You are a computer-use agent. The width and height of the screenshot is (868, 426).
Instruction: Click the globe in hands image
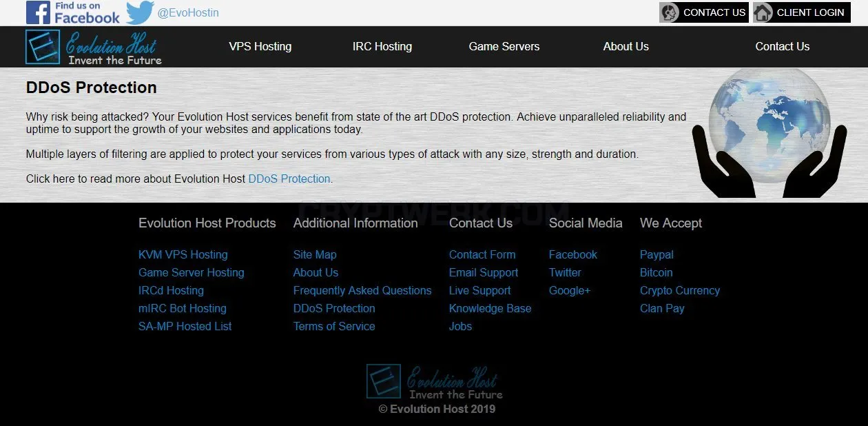coord(769,132)
